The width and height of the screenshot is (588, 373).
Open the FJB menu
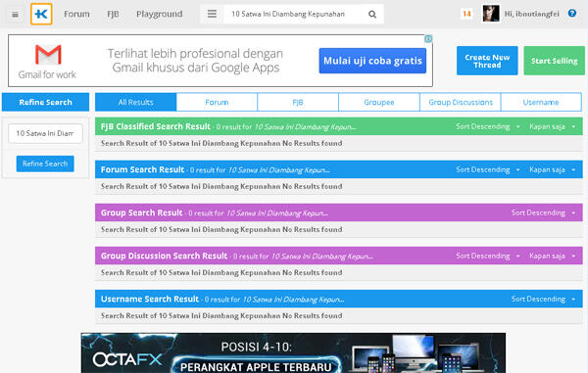coord(113,14)
